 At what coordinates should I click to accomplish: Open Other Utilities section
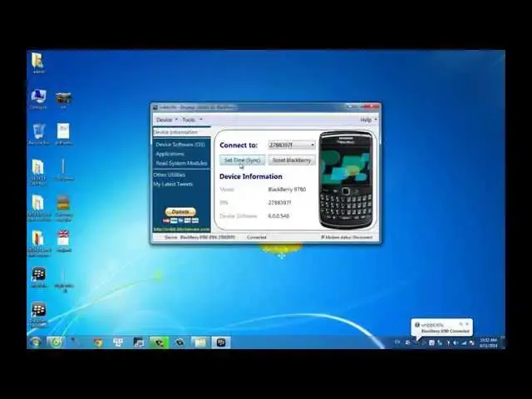point(169,175)
